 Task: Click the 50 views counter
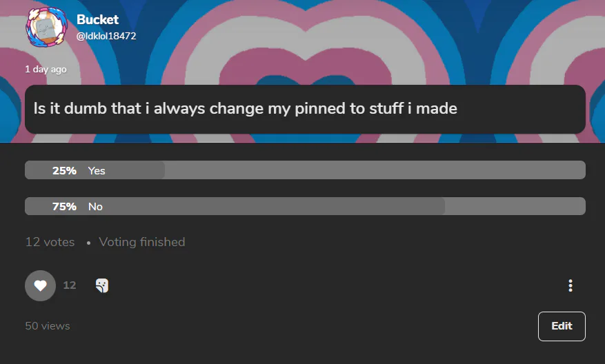coord(48,326)
